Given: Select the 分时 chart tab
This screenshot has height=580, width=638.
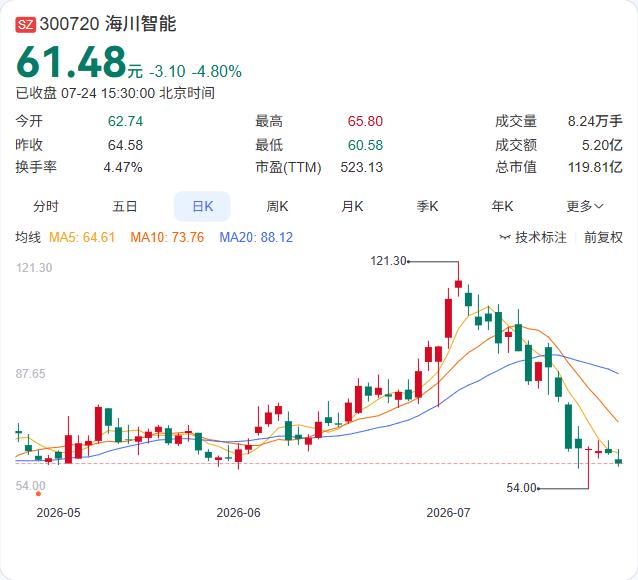Looking at the screenshot, I should click(46, 206).
